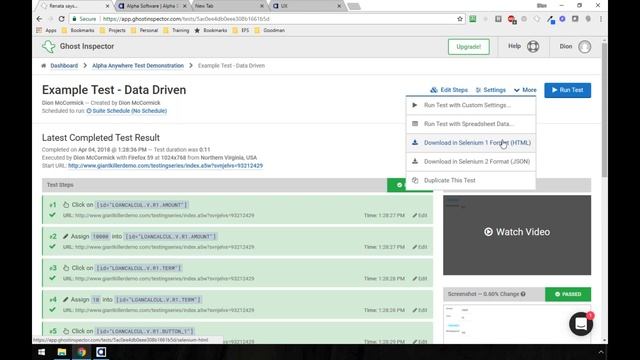Viewport: 640px width, 360px height.
Task: Click the Dashboard home icon in breadcrumb
Action: click(x=44, y=66)
